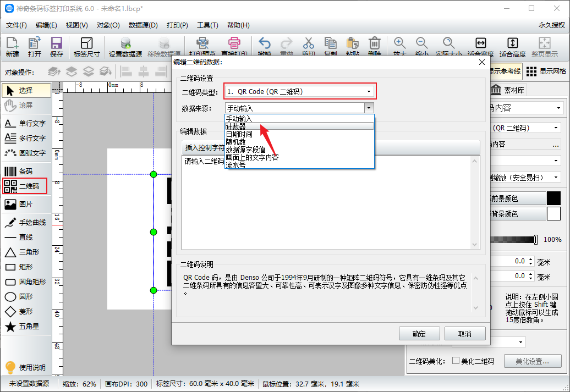Screen dimensions: 570x392
Task: Click the 美化设置... button
Action: click(x=533, y=361)
